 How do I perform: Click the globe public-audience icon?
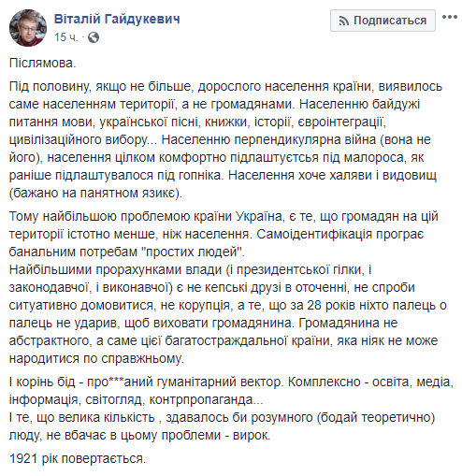pyautogui.click(x=94, y=37)
